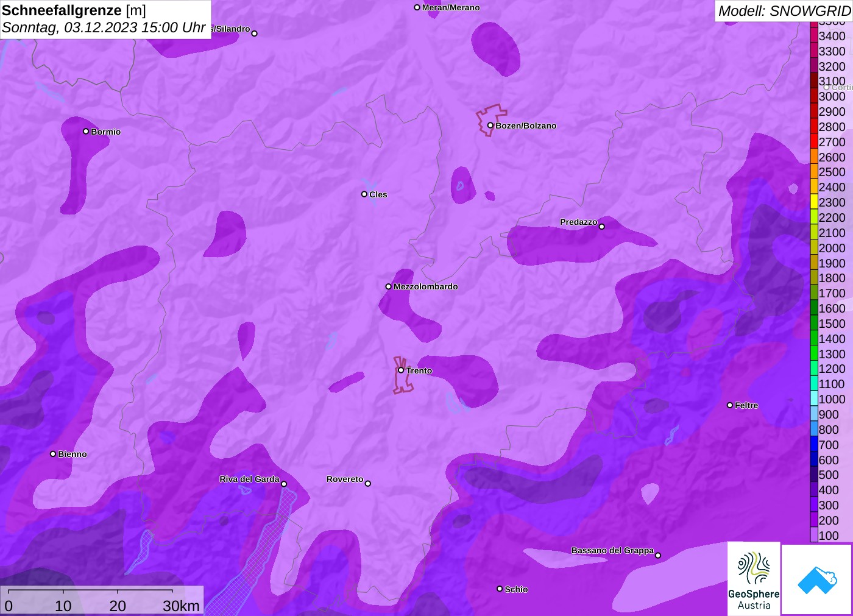Click the Schio city marker
The height and width of the screenshot is (616, 853).
500,589
